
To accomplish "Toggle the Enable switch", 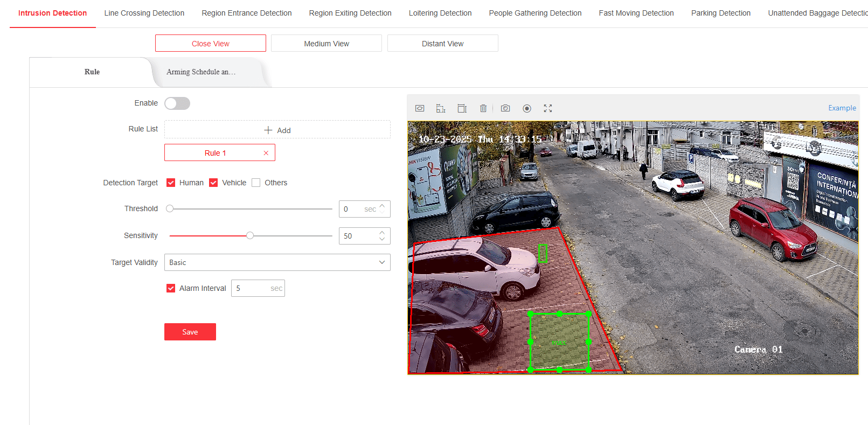I will 177,103.
